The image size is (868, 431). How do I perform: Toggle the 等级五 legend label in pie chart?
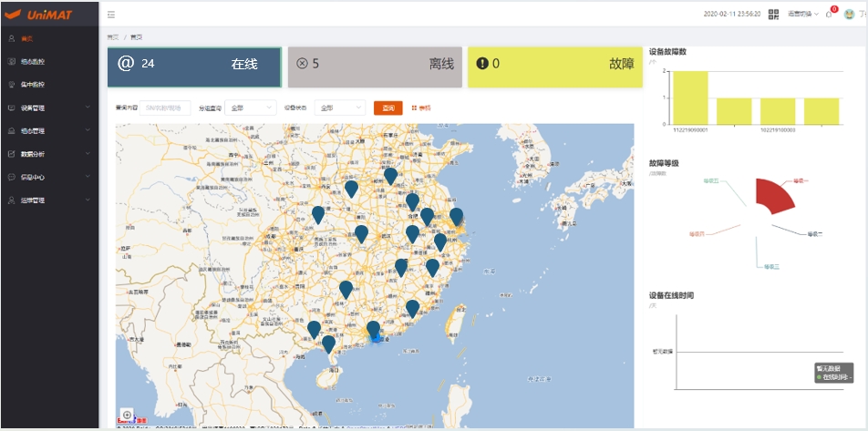pos(710,181)
